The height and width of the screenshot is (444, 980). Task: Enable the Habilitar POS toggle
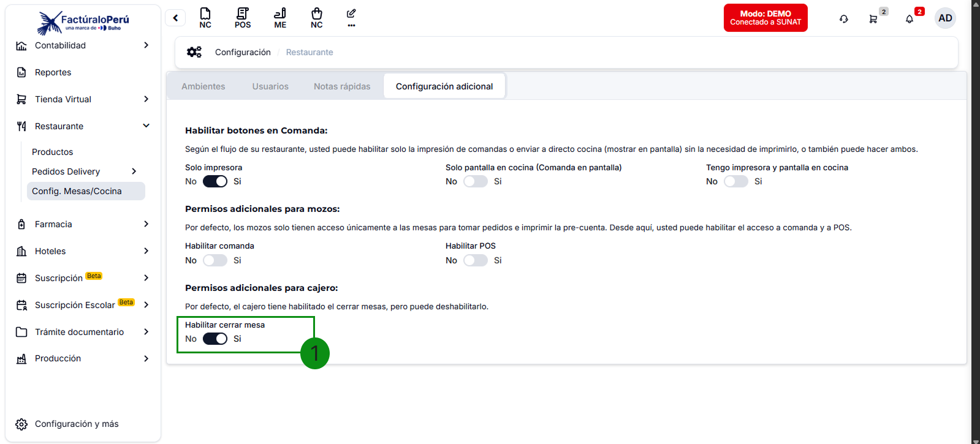[x=476, y=260]
